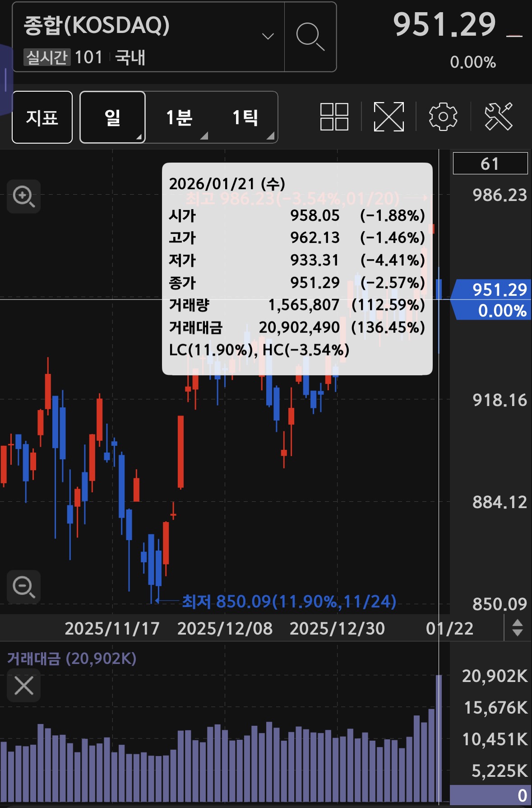Open the multi-chart grid layout icon
This screenshot has height=808, width=532.
[x=334, y=117]
